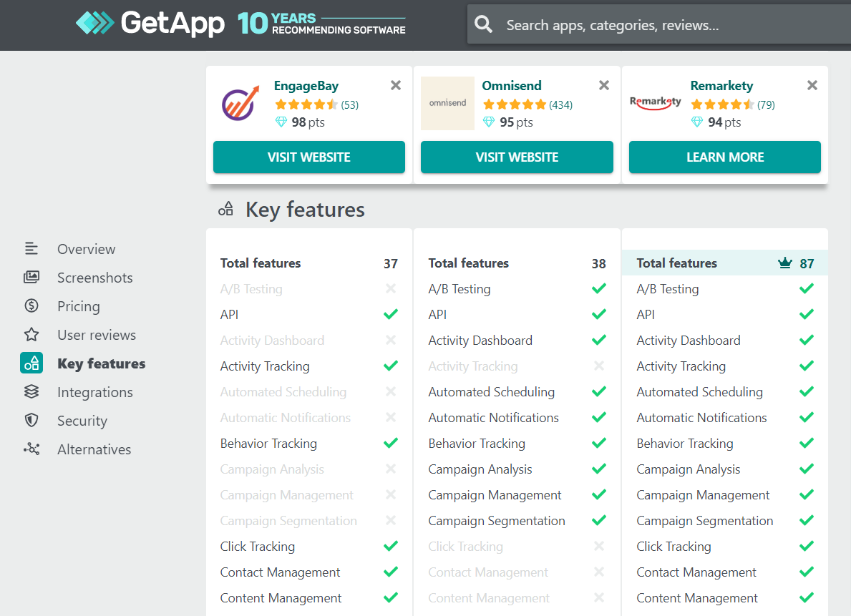Click Omnisend total features count 38

point(598,264)
